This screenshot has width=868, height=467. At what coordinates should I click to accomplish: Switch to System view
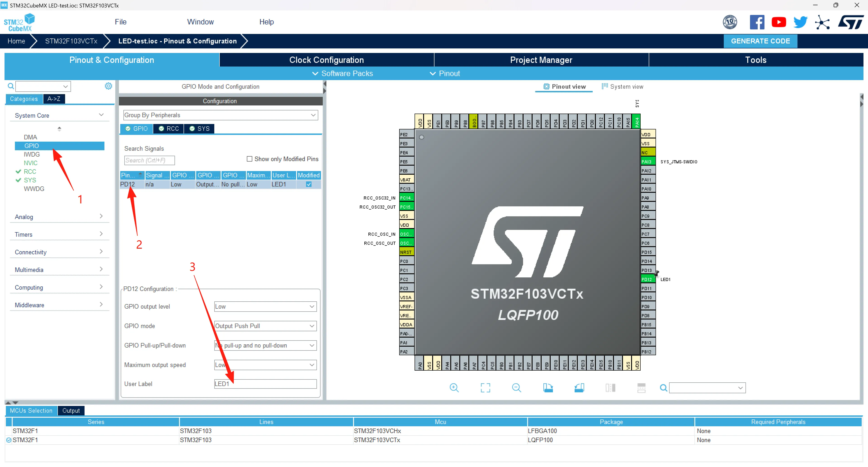pyautogui.click(x=622, y=87)
